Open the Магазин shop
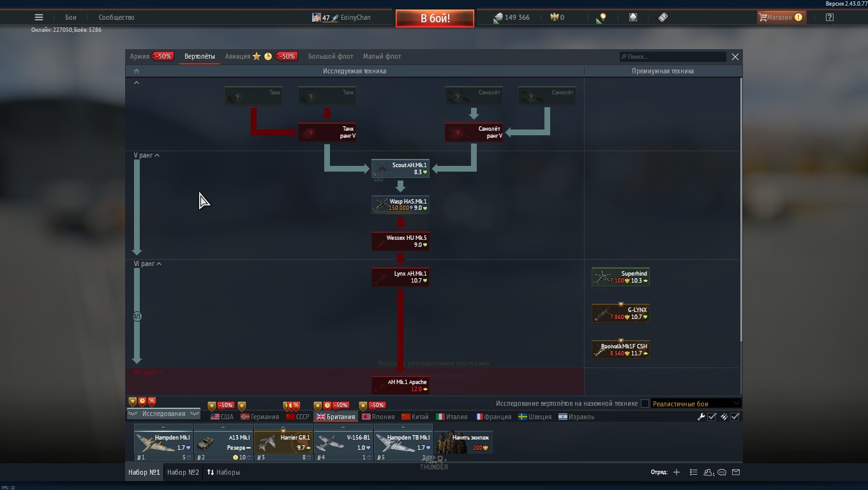This screenshot has height=490, width=868. [x=781, y=17]
